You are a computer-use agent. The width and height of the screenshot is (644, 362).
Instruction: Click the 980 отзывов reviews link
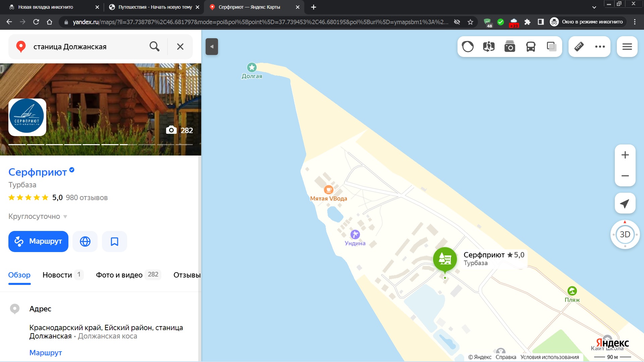pos(87,197)
